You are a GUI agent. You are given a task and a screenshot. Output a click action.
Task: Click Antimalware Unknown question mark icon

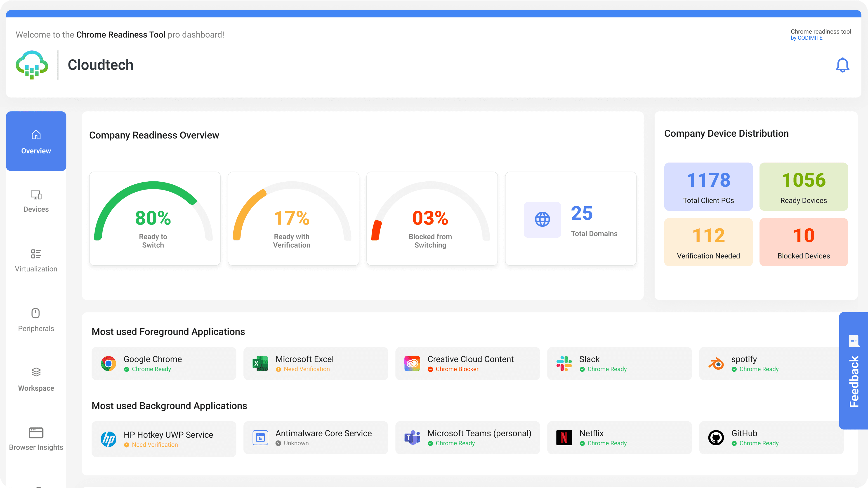click(x=278, y=443)
